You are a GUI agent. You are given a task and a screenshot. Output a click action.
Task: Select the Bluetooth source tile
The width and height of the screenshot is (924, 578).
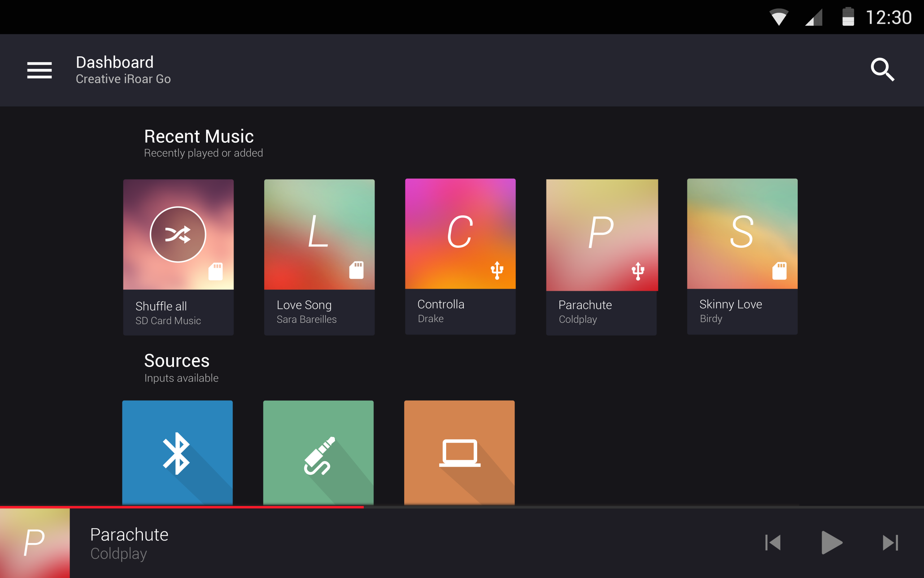178,453
